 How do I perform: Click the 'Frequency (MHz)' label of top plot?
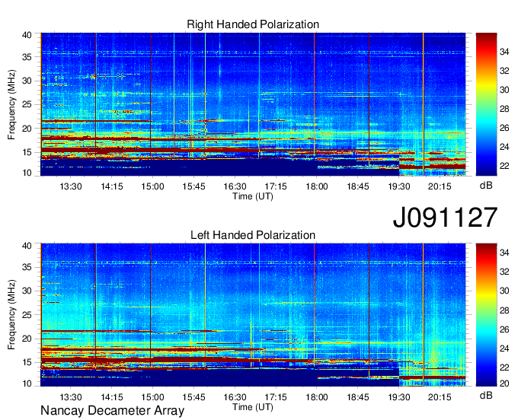point(11,104)
